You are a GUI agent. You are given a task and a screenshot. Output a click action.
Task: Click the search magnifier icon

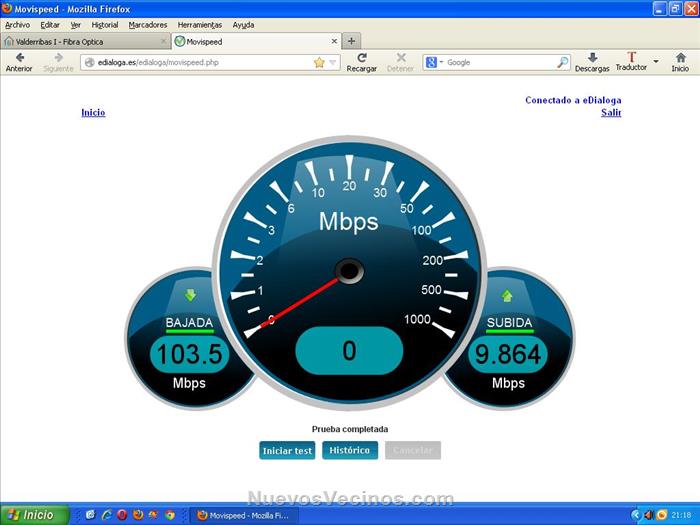tap(563, 62)
